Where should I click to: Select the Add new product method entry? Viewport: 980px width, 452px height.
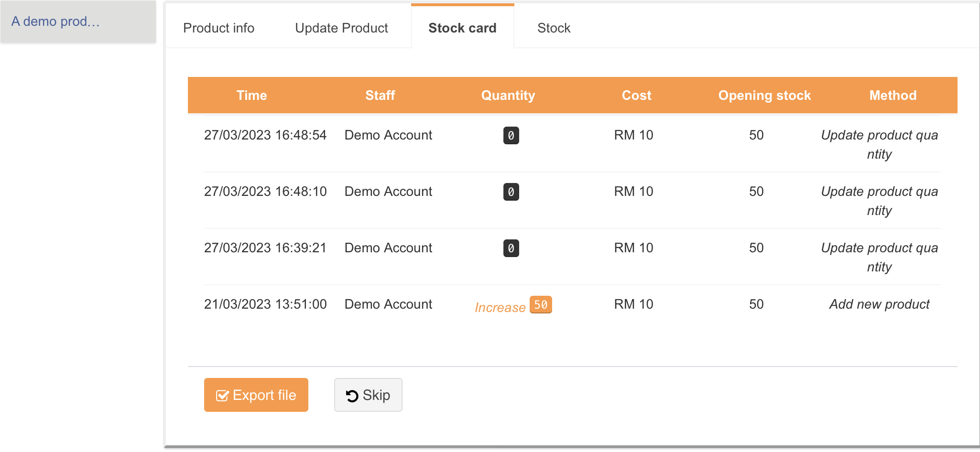[x=879, y=304]
